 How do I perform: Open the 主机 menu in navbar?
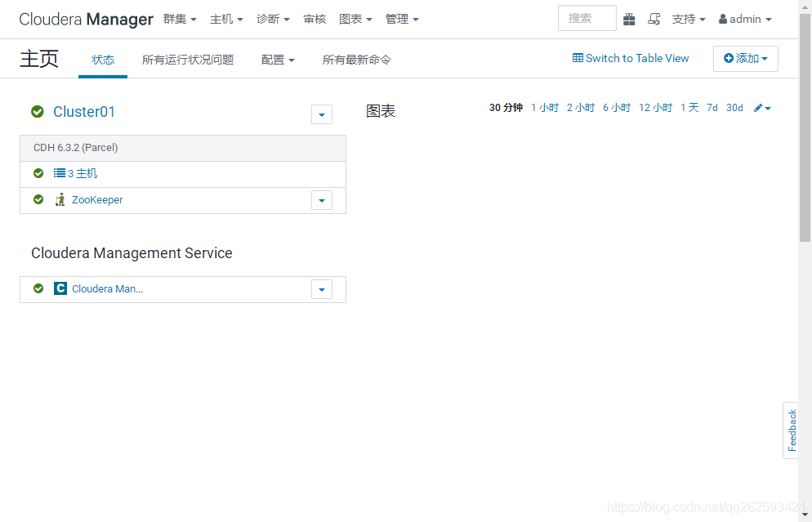226,19
